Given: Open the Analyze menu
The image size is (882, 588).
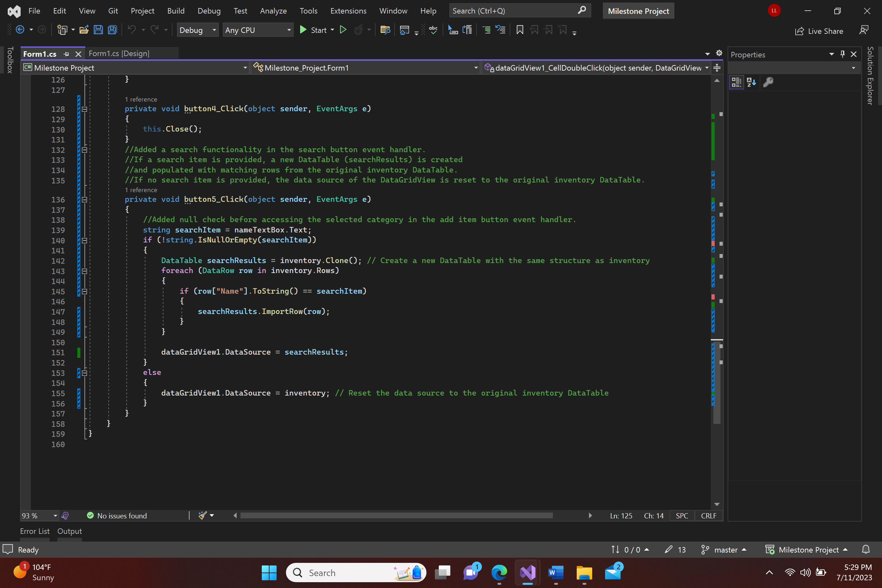Looking at the screenshot, I should point(273,11).
